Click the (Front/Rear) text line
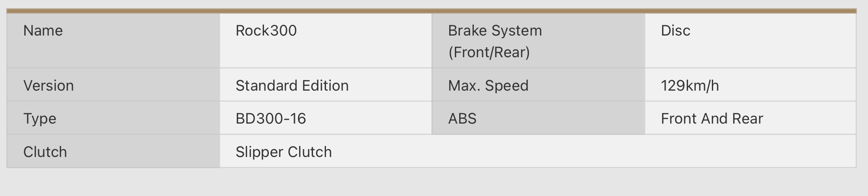Viewport: 868px width, 196px height. [x=489, y=52]
